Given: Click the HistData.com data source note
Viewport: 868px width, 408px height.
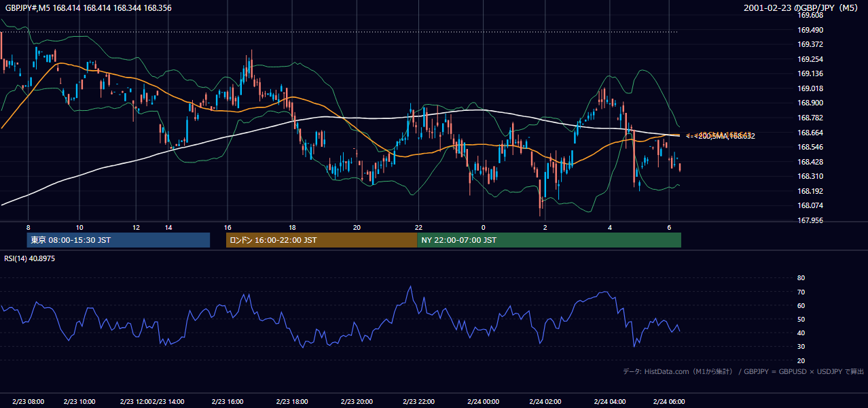Looking at the screenshot, I should click(744, 371).
